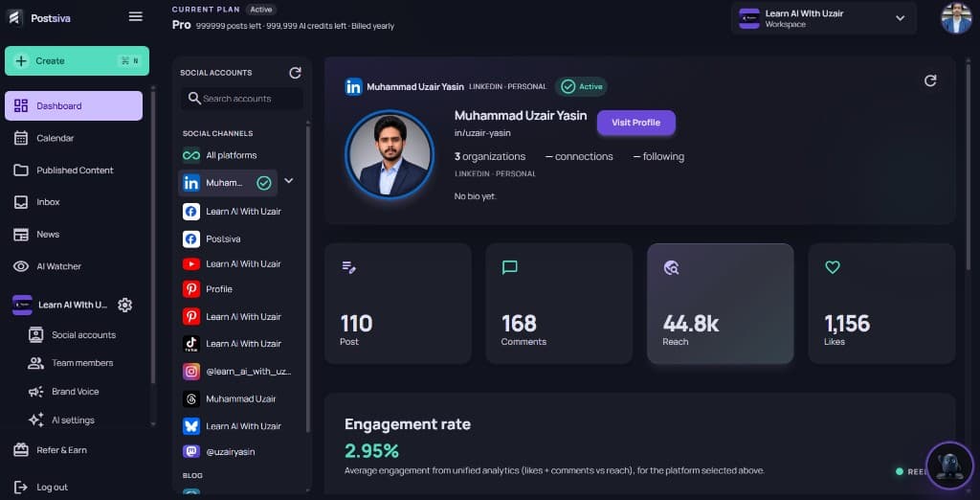Viewport: 980px width, 500px height.
Task: Click the in/uzair-yasin handle
Action: (x=482, y=133)
